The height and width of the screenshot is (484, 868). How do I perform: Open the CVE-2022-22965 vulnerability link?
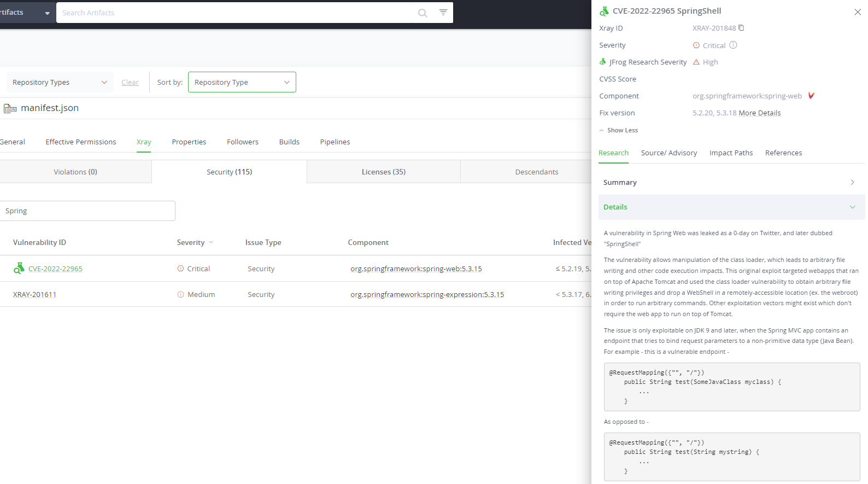pyautogui.click(x=55, y=269)
